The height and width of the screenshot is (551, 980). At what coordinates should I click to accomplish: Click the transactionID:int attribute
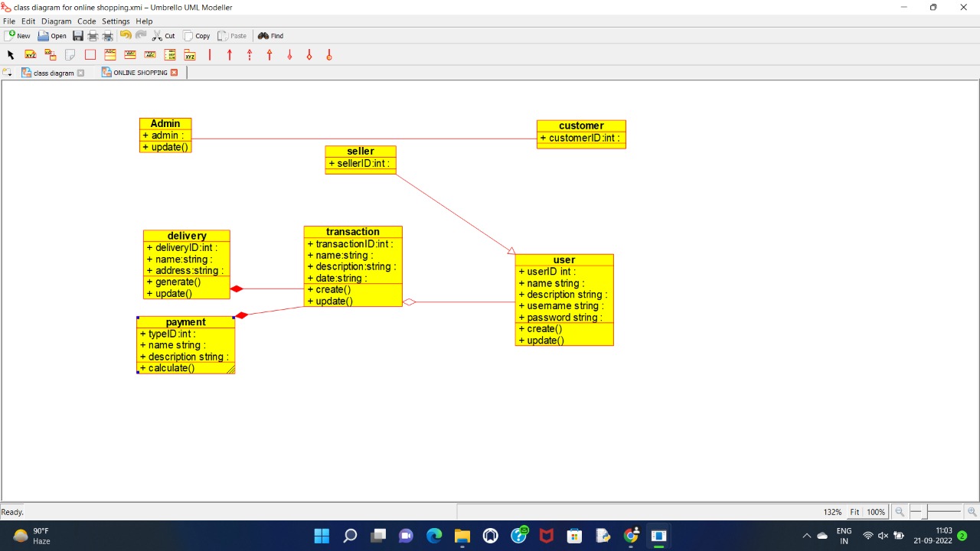pyautogui.click(x=351, y=244)
